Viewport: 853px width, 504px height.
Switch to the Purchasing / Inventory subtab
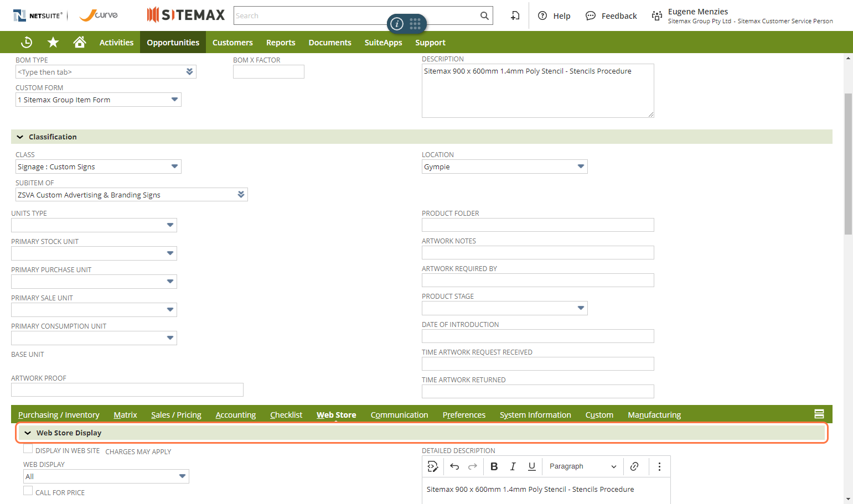pos(59,415)
